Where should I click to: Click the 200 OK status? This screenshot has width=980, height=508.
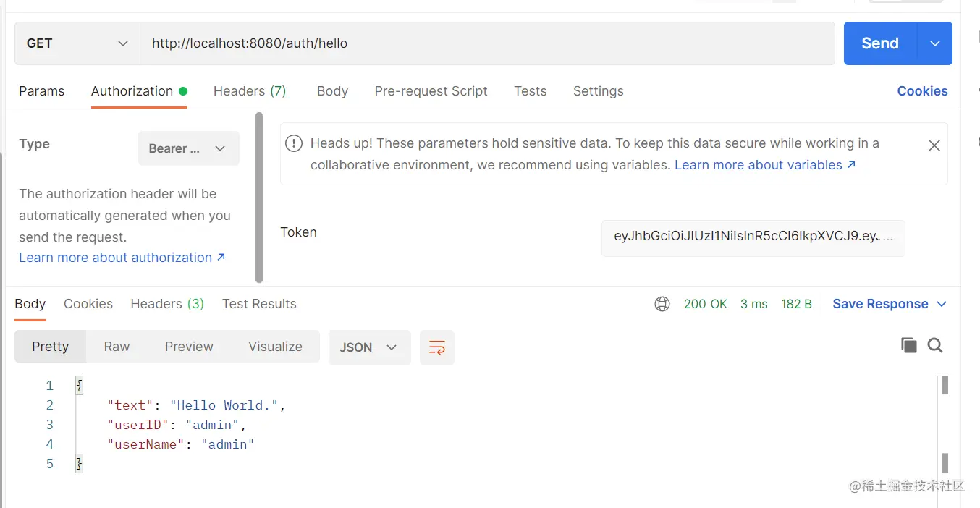pyautogui.click(x=706, y=304)
